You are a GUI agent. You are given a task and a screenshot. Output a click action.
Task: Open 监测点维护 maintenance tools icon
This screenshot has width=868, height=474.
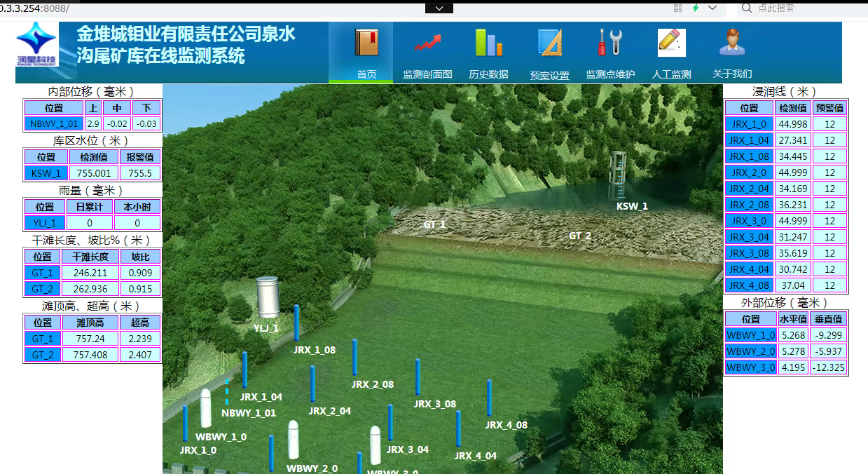click(x=609, y=42)
